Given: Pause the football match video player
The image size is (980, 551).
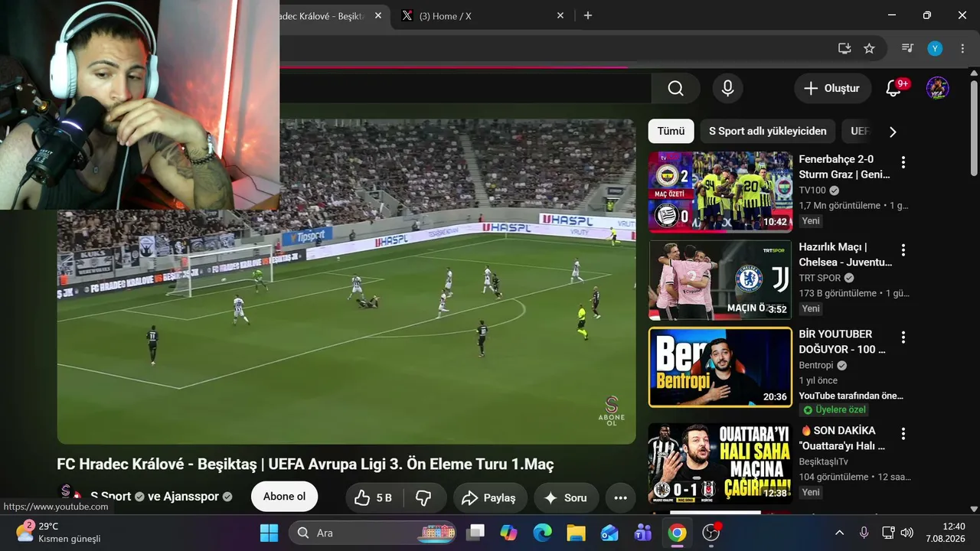Looking at the screenshot, I should pos(346,282).
